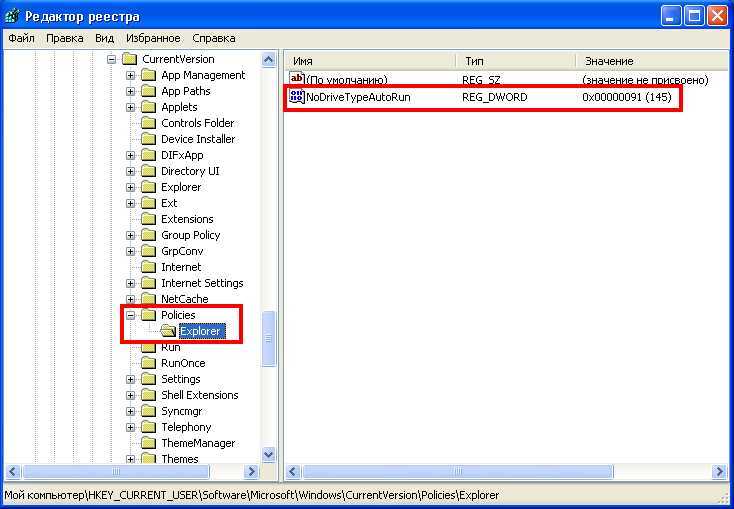This screenshot has height=509, width=734.
Task: Click the NetCache folder icon
Action: click(148, 299)
